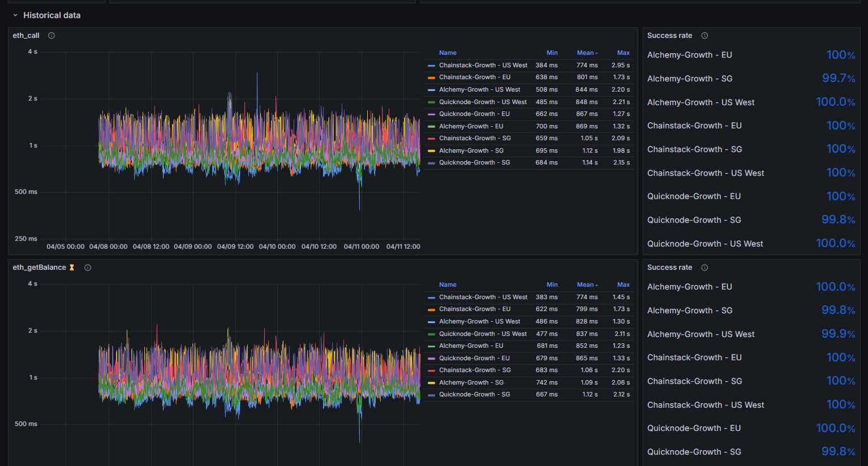Open info icon on top Success rate panel

(x=704, y=36)
